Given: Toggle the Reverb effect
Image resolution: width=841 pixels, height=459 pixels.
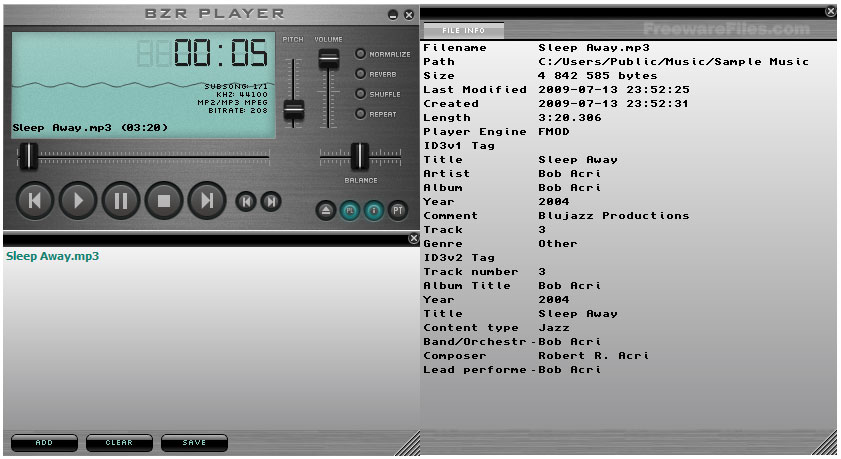Looking at the screenshot, I should 360,74.
